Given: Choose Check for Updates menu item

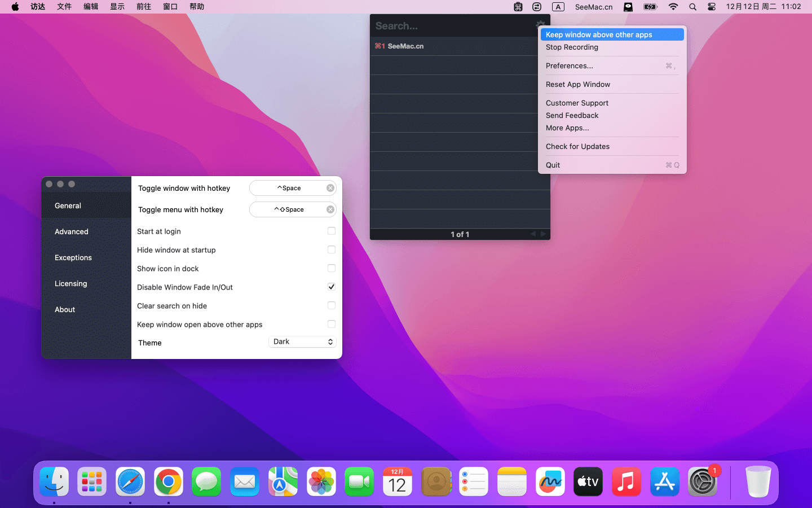Looking at the screenshot, I should tap(577, 146).
